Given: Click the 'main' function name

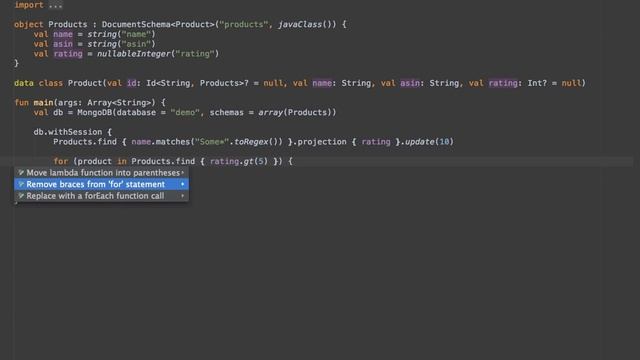Looking at the screenshot, I should (x=43, y=103).
